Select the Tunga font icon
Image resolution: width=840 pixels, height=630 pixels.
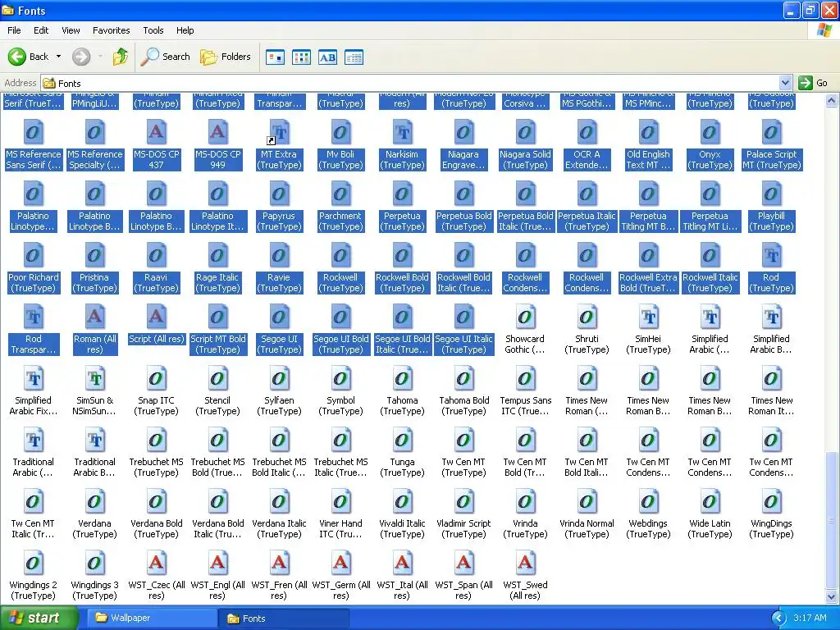402,441
